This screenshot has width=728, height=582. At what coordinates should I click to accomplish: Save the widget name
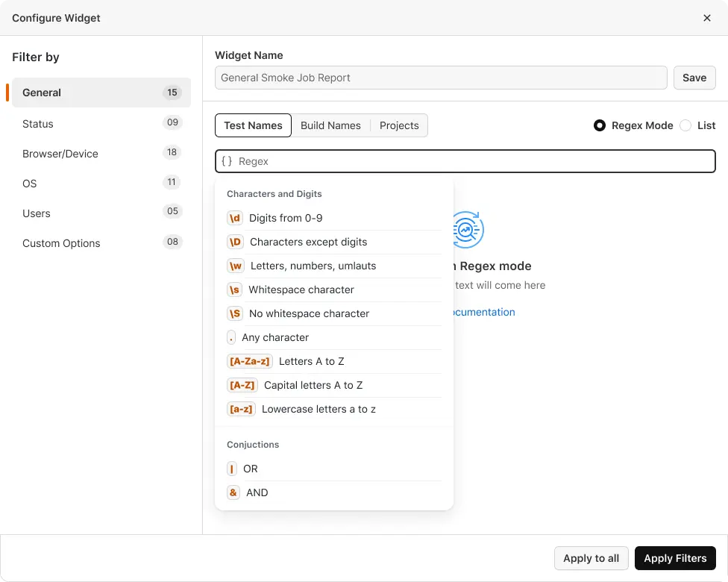(694, 78)
